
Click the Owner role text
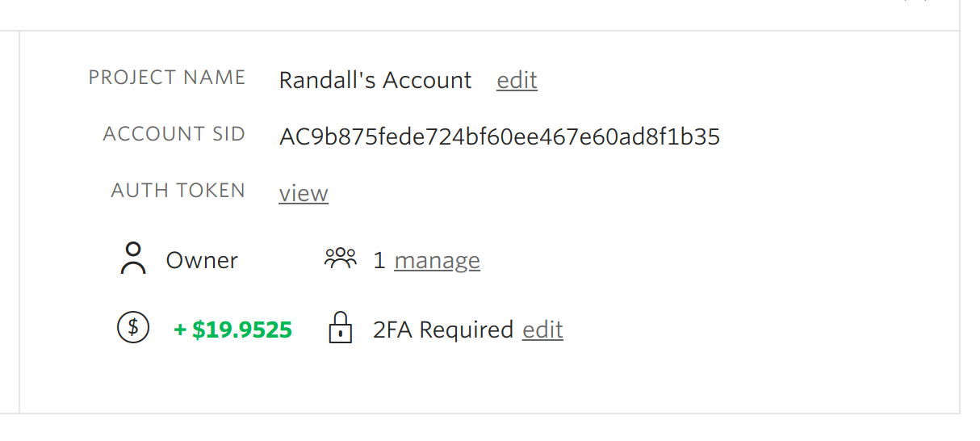202,260
